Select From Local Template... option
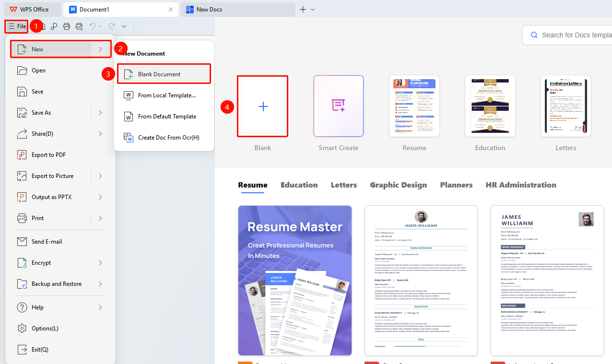 (164, 95)
